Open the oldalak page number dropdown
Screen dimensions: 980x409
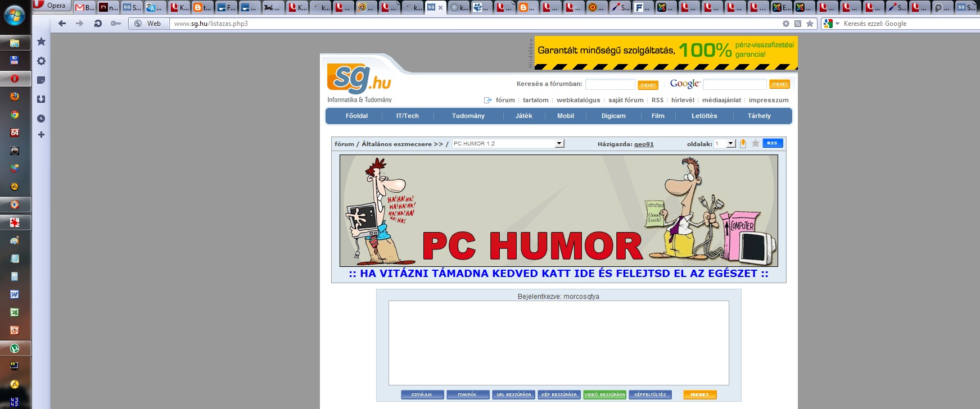[x=730, y=144]
